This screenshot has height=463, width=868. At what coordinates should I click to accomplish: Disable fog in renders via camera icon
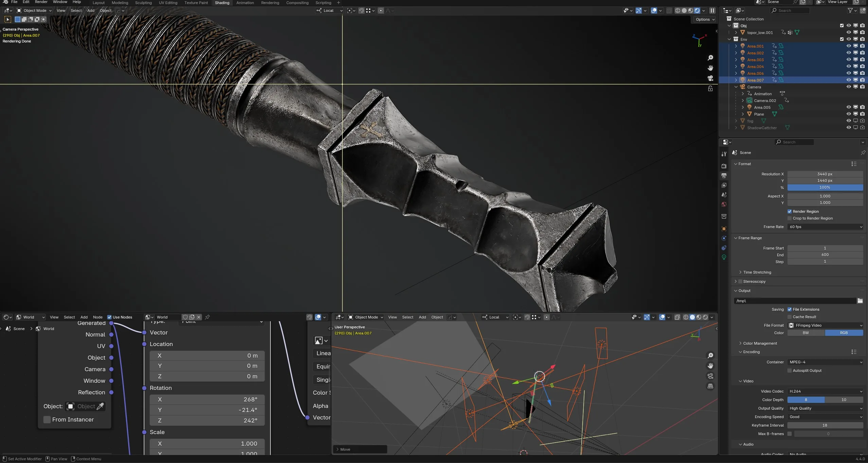pyautogui.click(x=862, y=121)
